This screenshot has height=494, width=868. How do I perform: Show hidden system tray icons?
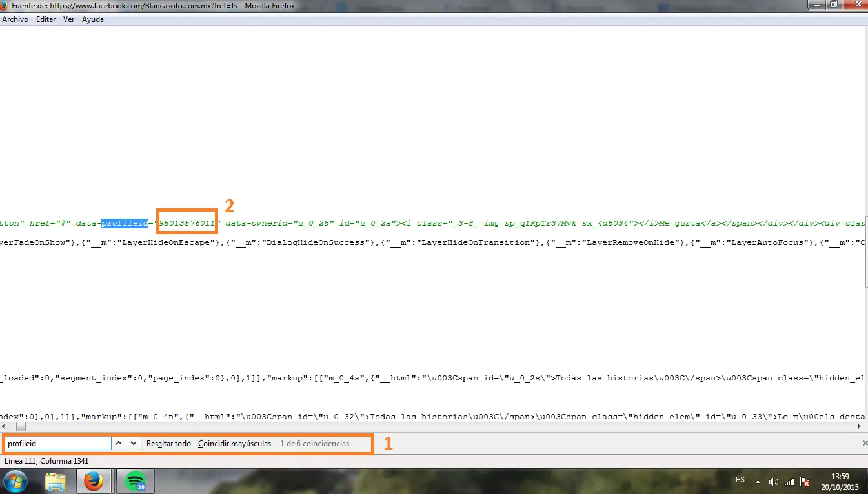tap(759, 481)
